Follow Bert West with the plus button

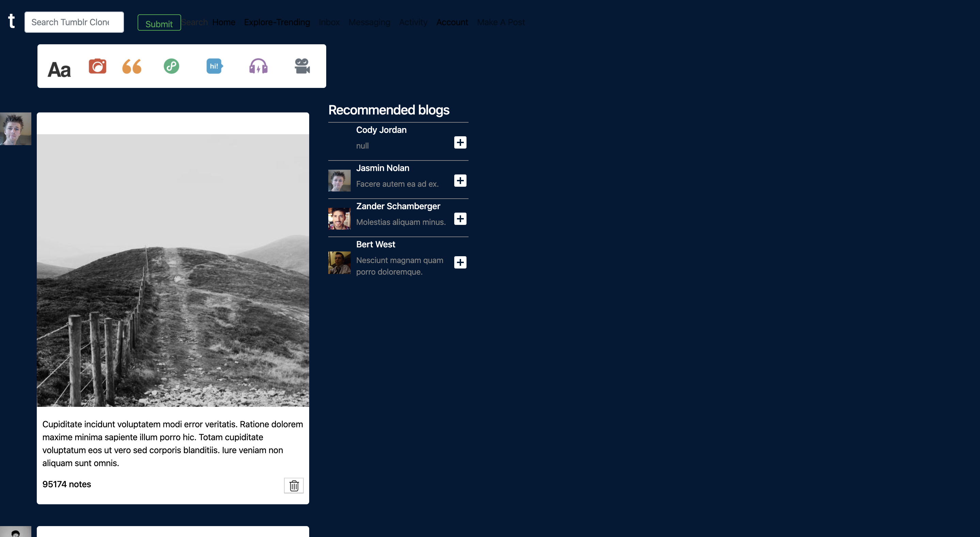click(460, 262)
